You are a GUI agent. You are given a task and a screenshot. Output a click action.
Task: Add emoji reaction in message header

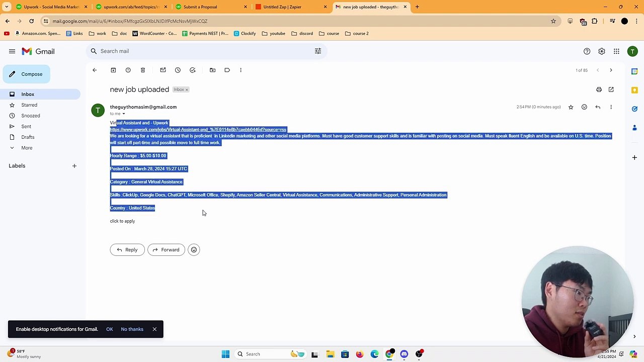pyautogui.click(x=584, y=107)
